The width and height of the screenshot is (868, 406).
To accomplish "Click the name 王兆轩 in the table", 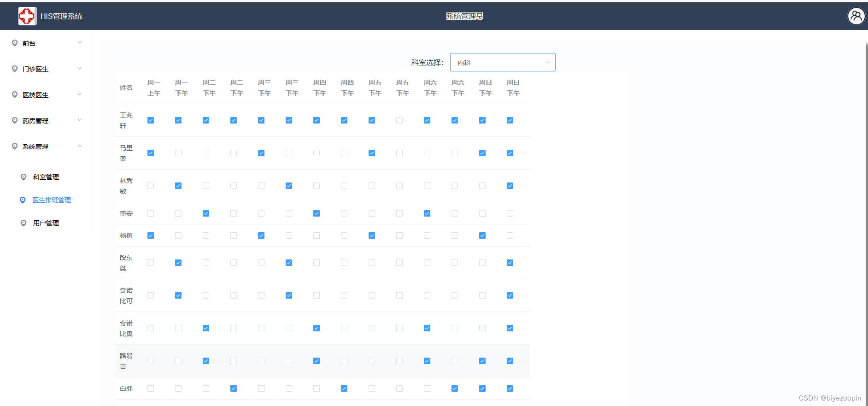I will click(x=126, y=120).
